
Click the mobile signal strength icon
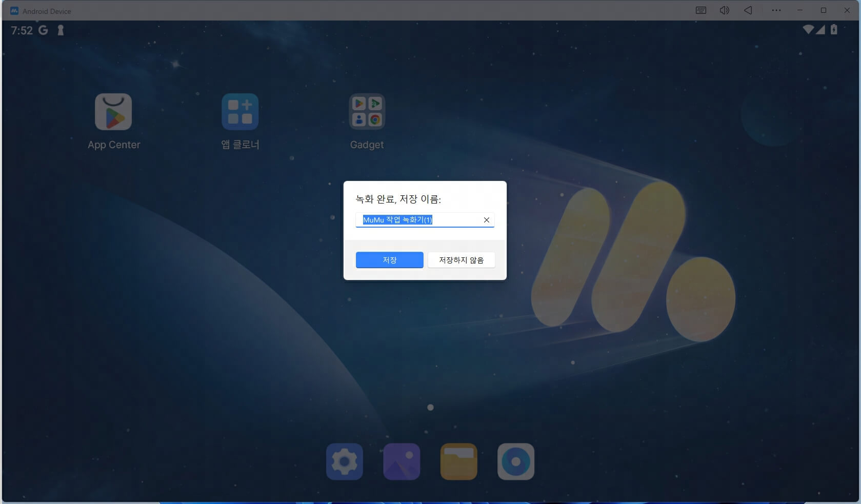pos(820,30)
